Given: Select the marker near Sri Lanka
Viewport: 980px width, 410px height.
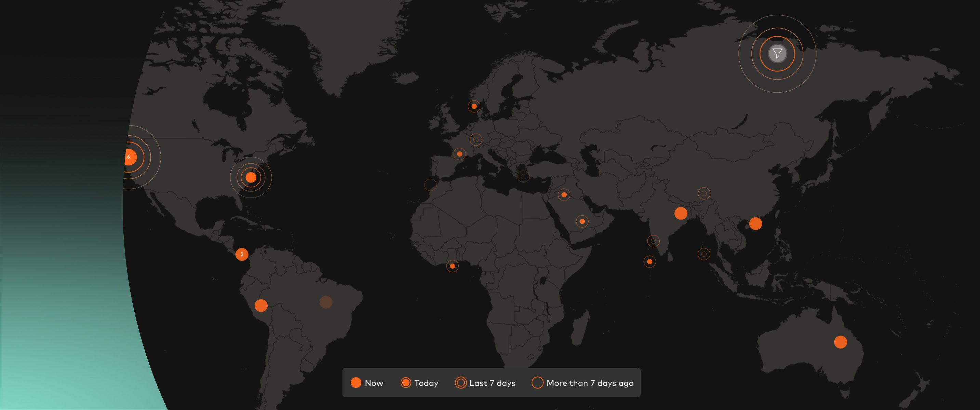Looking at the screenshot, I should point(649,262).
